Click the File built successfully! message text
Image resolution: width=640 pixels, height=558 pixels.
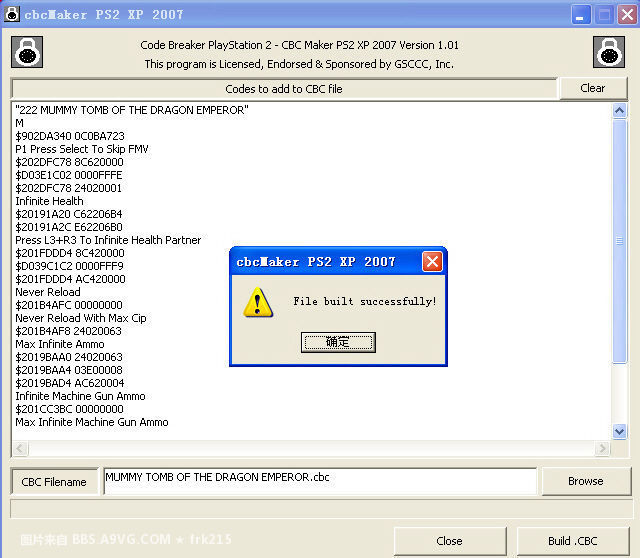click(x=365, y=302)
